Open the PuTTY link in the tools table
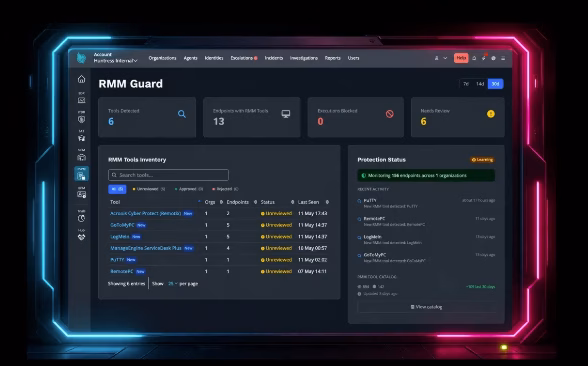588x366 pixels. click(117, 260)
